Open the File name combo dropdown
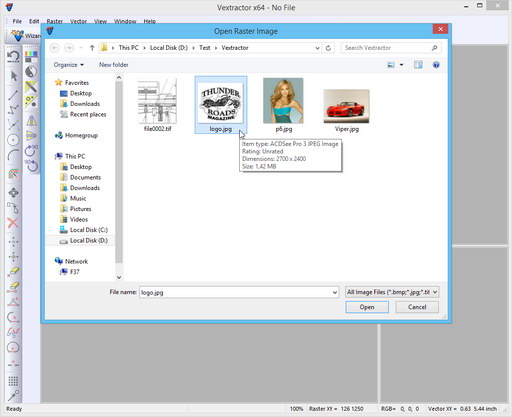This screenshot has width=512, height=417. pyautogui.click(x=335, y=292)
